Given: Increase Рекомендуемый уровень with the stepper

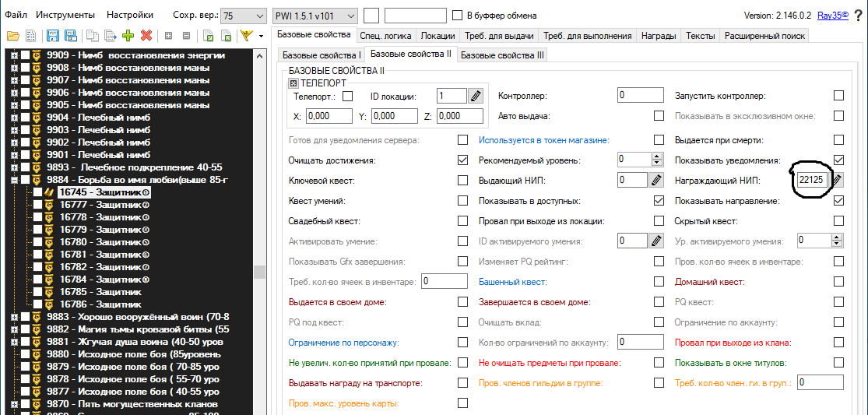Looking at the screenshot, I should pyautogui.click(x=658, y=157).
